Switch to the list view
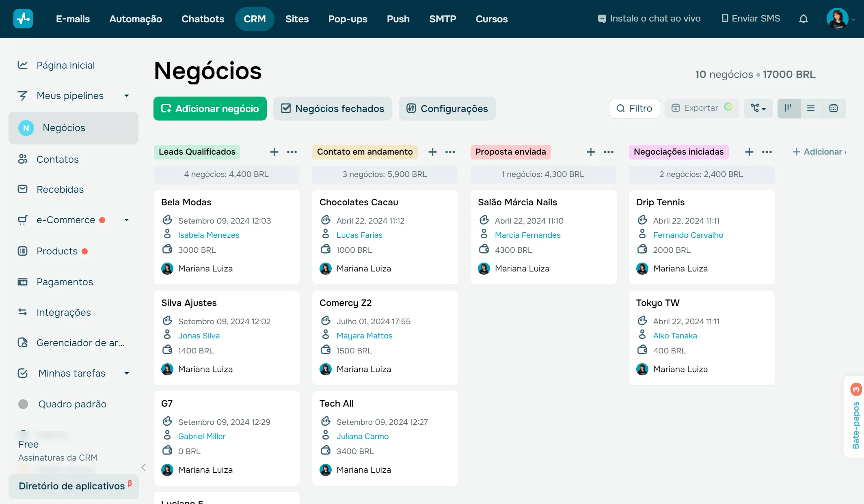Screen dimensions: 864x504 click(x=811, y=108)
